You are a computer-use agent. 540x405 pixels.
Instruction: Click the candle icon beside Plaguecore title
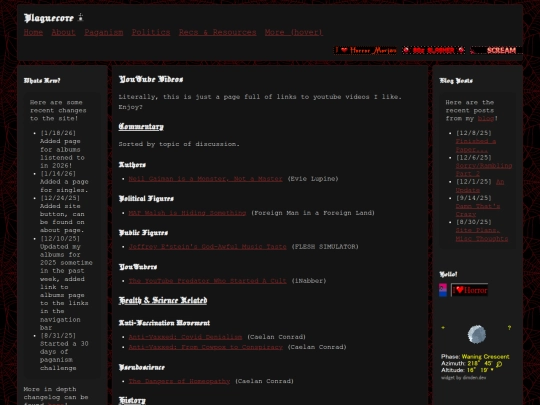(x=81, y=18)
